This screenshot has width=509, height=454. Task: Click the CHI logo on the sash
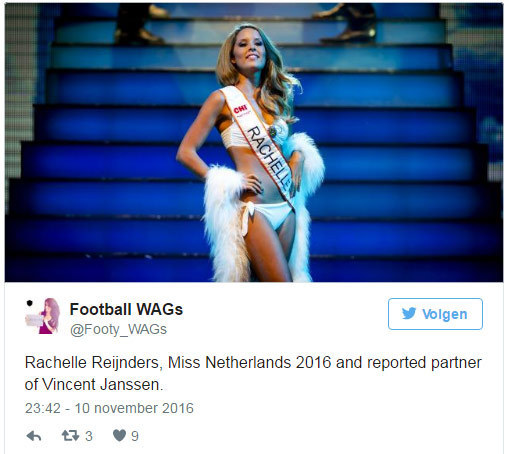[240, 109]
